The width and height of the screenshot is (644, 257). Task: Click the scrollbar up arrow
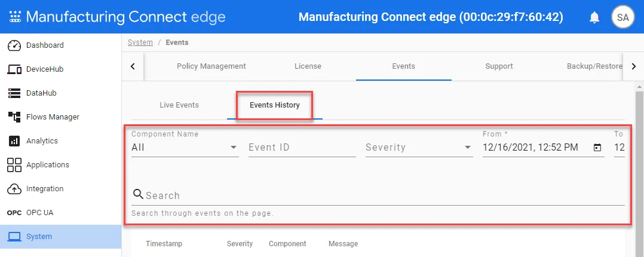pos(639,87)
